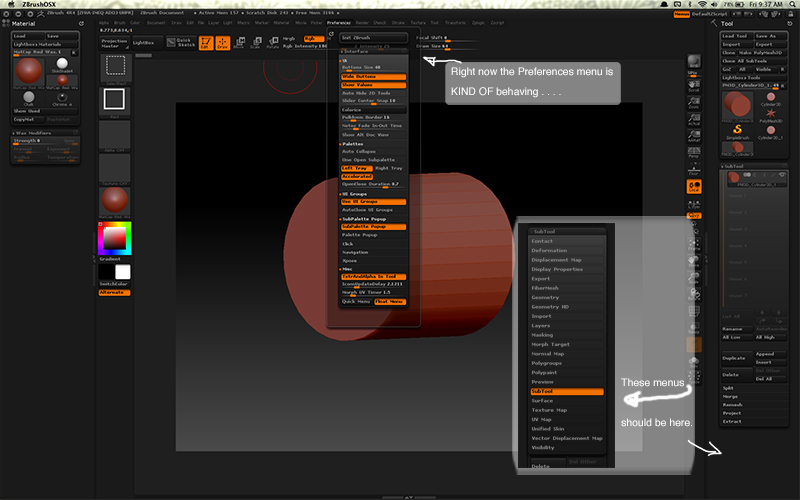
Task: Toggle Accelerated palettes option
Action: pos(357,176)
